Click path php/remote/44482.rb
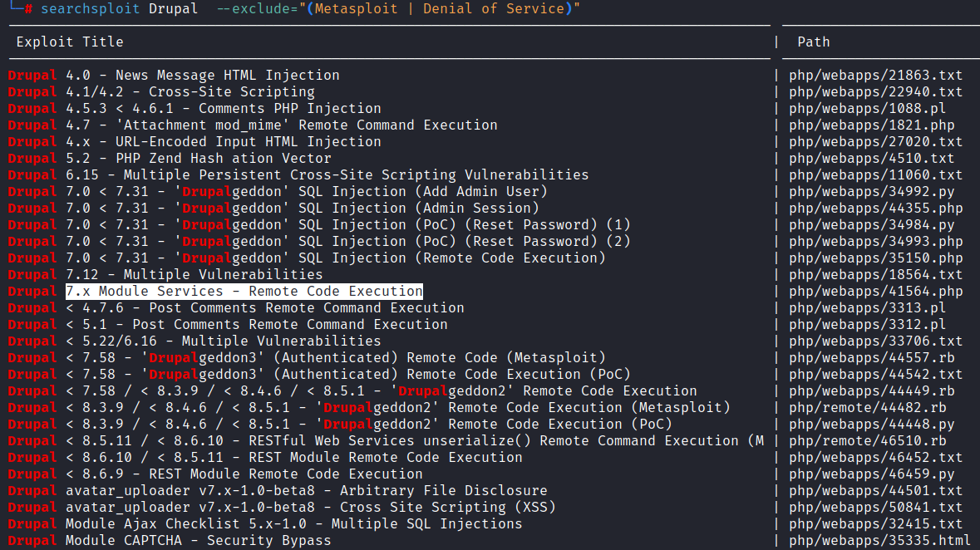 click(867, 408)
